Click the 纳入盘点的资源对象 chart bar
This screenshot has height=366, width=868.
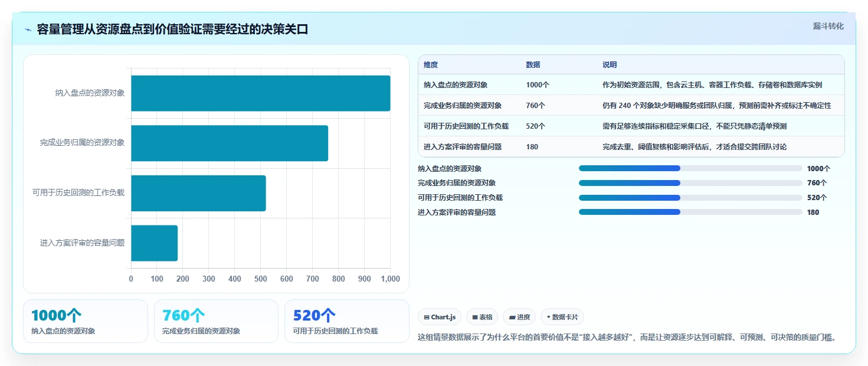click(x=260, y=93)
